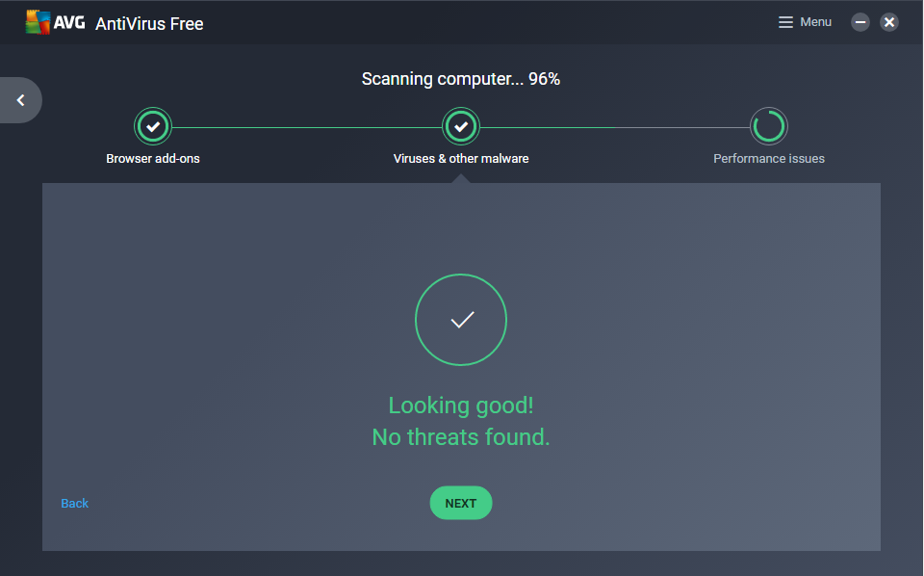Collapse panel with left chevron arrow

click(x=20, y=100)
